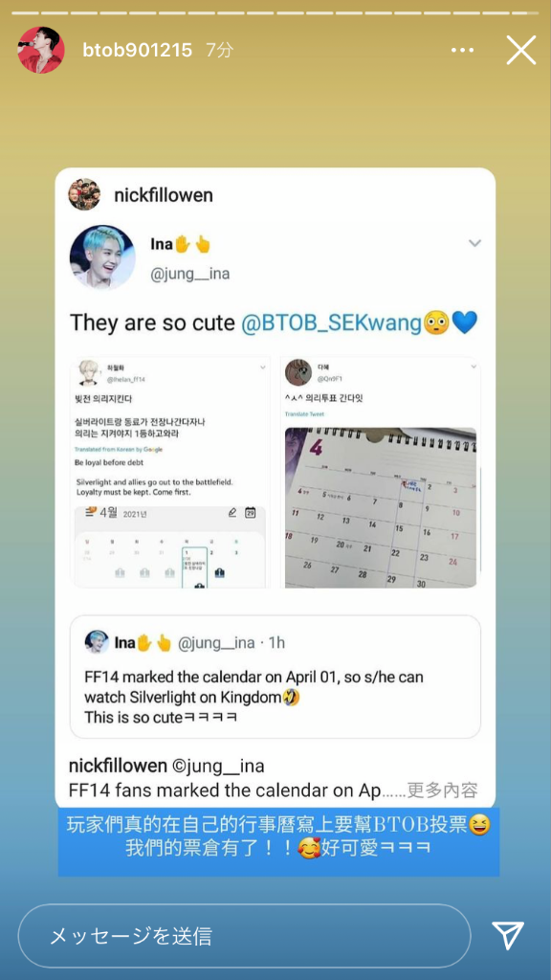Viewport: 551px width, 980px height.
Task: Open btob901215 profile picture
Action: pos(41,50)
